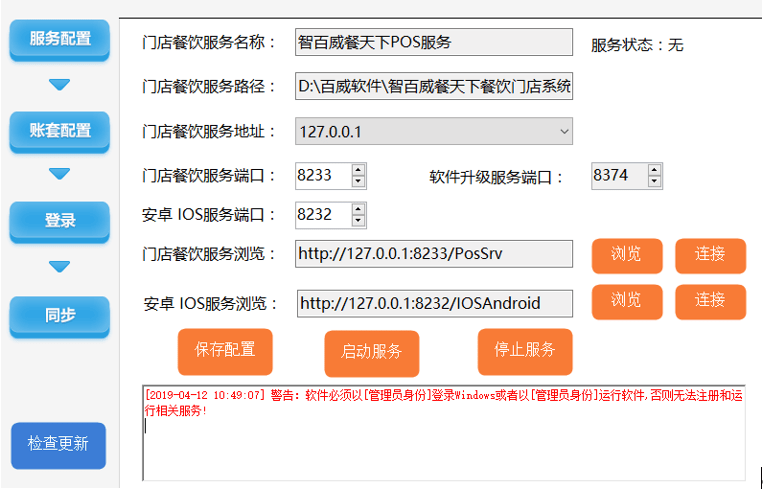Open the 同步 section
Screen dimensions: 763x499
click(59, 316)
